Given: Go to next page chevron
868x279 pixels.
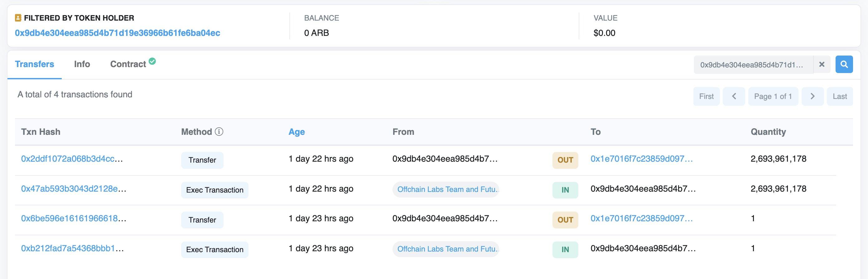Looking at the screenshot, I should (813, 96).
